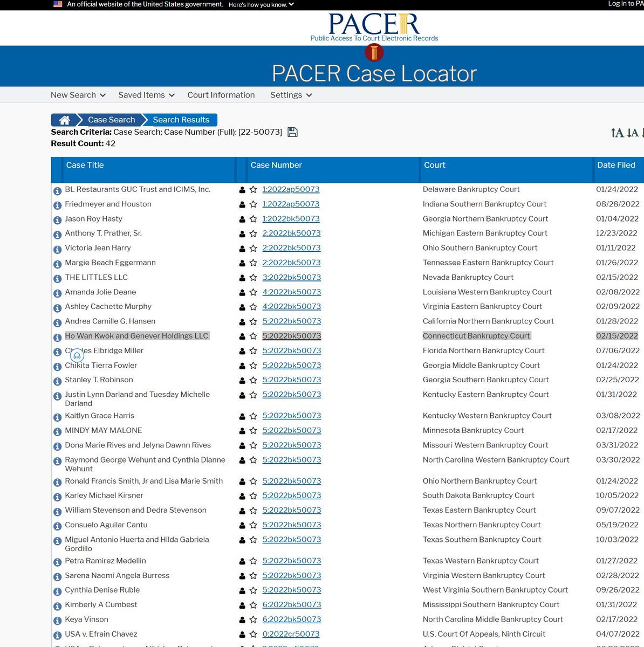Show info for Victoria Jean Harry case
This screenshot has width=644, height=647.
(57, 250)
